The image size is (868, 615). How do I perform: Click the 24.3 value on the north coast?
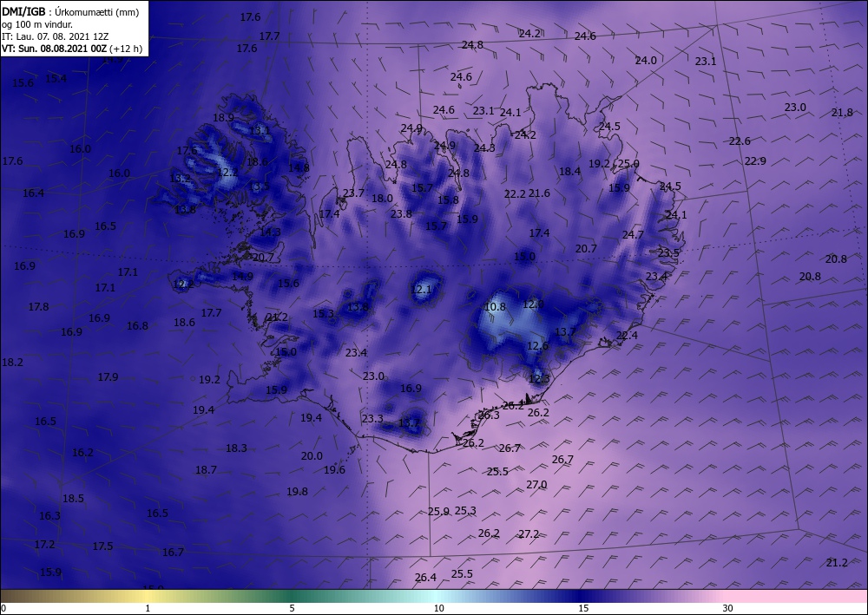[484, 147]
